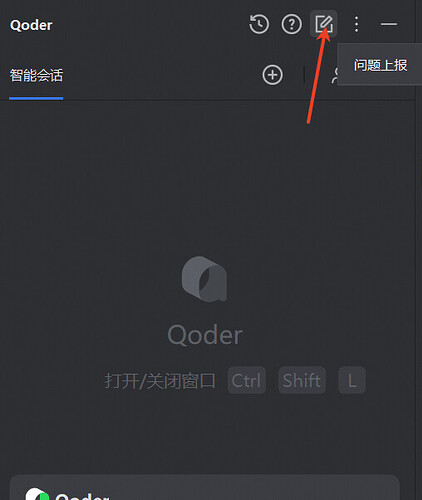
Task: Click the Shift shortcut key badge
Action: (x=302, y=380)
